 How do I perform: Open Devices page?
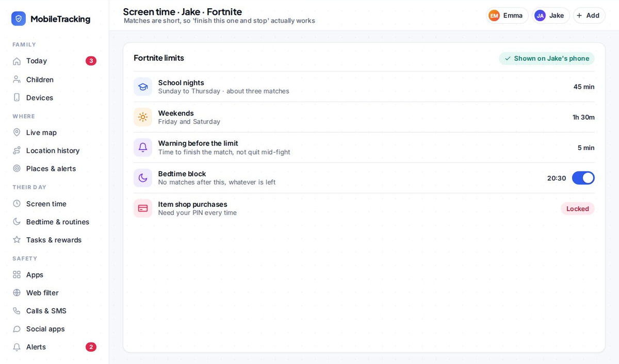[x=54, y=97]
